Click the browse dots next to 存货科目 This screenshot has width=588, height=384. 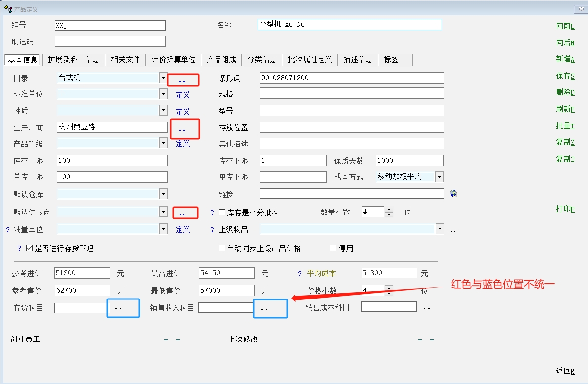(118, 308)
